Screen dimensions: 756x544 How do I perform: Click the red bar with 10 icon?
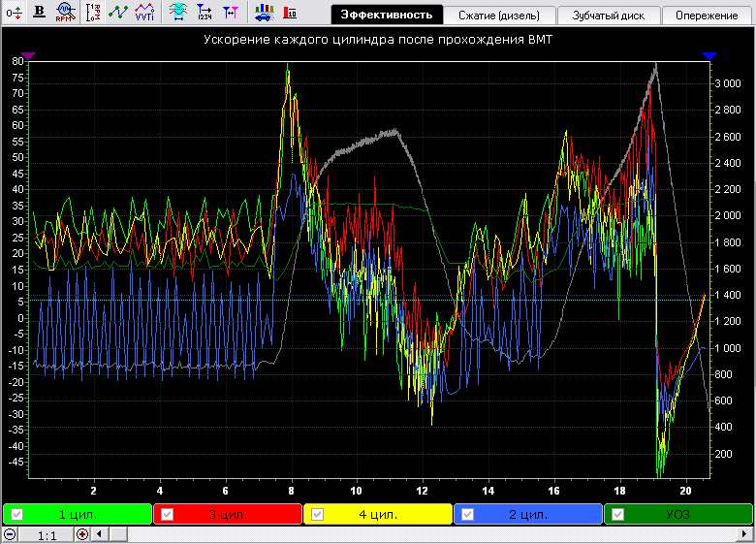tap(290, 12)
